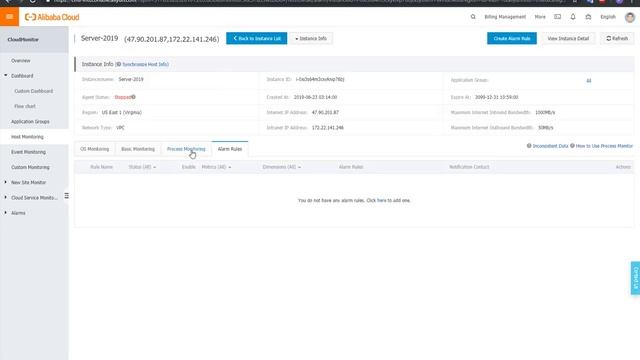The height and width of the screenshot is (360, 640).
Task: Open How to Use Process Monitor link
Action: pos(604,146)
